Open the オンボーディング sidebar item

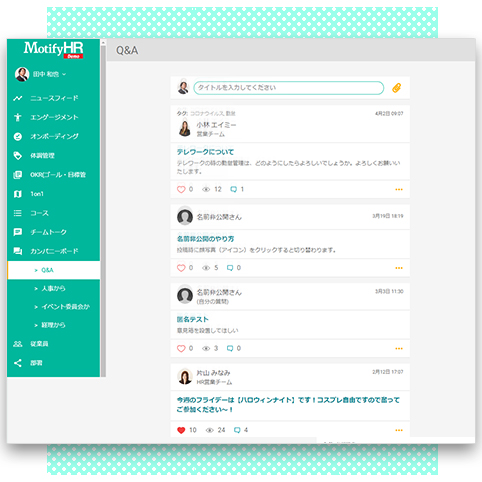click(x=53, y=136)
